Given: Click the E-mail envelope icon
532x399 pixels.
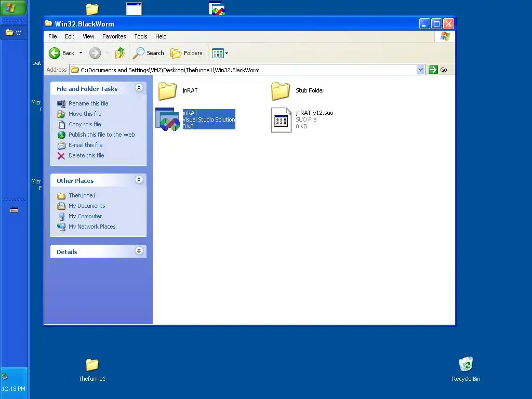Looking at the screenshot, I should 61,145.
